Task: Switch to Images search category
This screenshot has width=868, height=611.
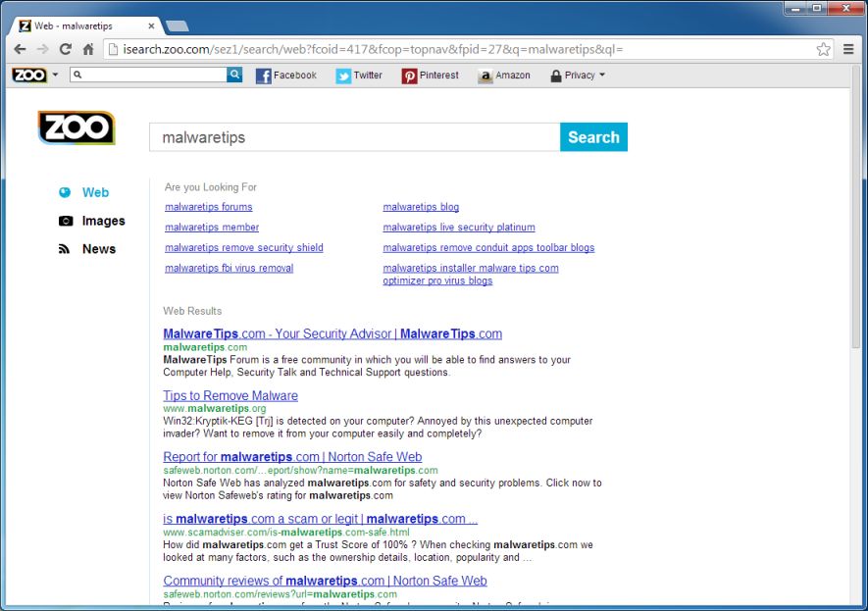Action: (92, 221)
